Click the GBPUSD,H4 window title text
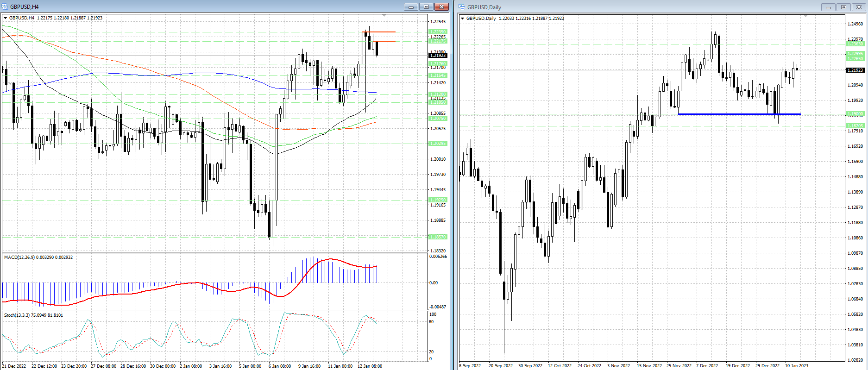Image resolution: width=868 pixels, height=370 pixels. click(x=25, y=6)
